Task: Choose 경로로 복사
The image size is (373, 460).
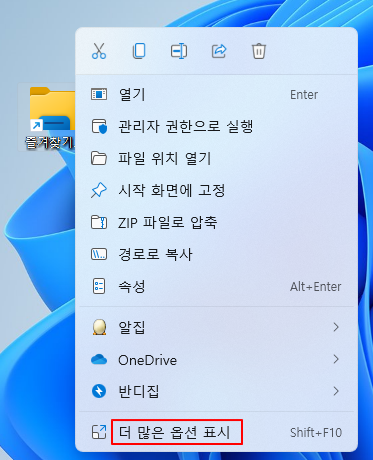Action: (x=217, y=254)
